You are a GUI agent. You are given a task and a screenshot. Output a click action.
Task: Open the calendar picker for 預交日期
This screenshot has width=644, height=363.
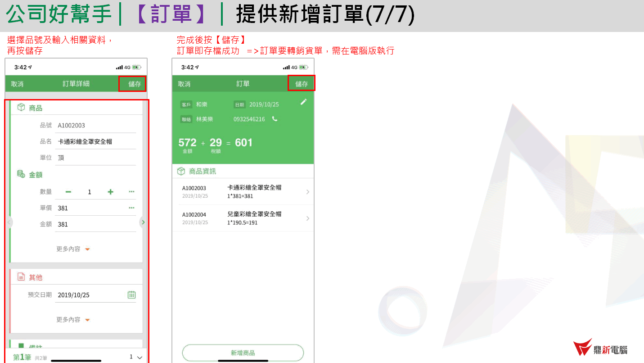(x=131, y=295)
